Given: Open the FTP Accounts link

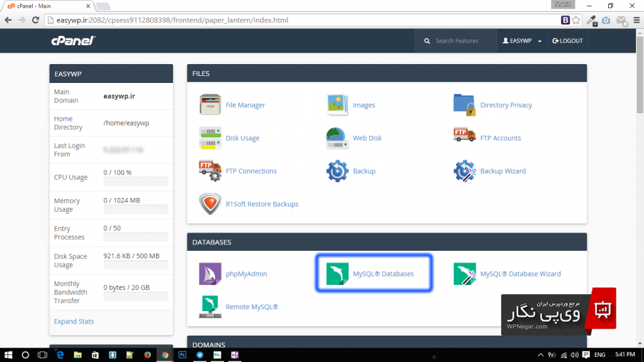Looking at the screenshot, I should 500,138.
